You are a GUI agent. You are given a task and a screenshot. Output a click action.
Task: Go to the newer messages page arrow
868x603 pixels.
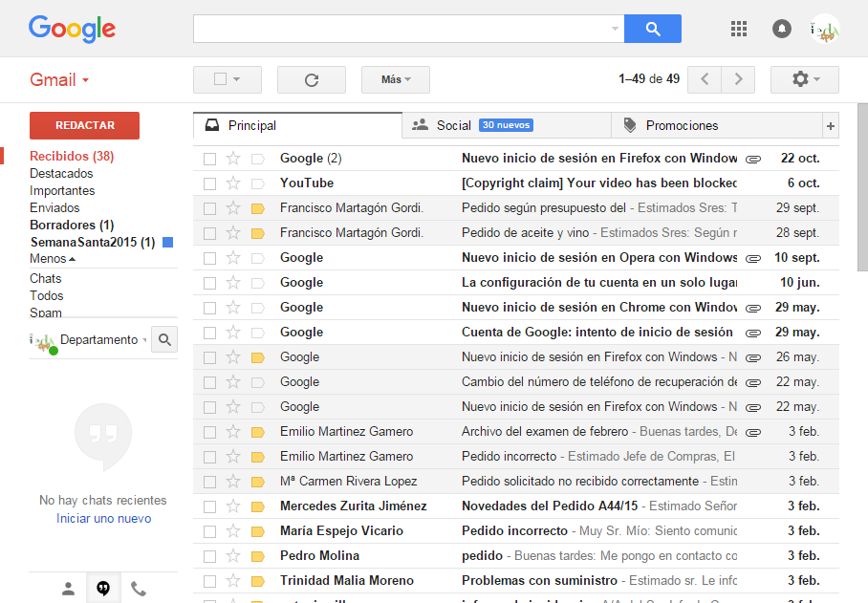click(705, 79)
